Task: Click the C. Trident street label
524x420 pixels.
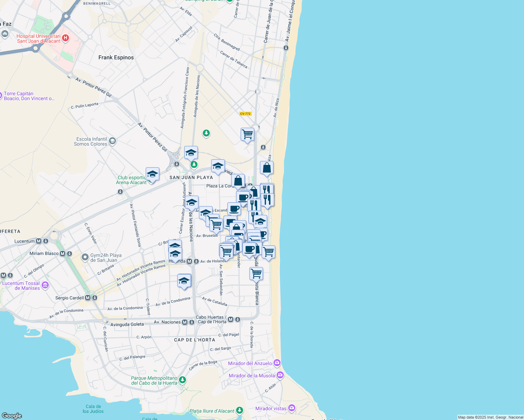Action: point(148,307)
